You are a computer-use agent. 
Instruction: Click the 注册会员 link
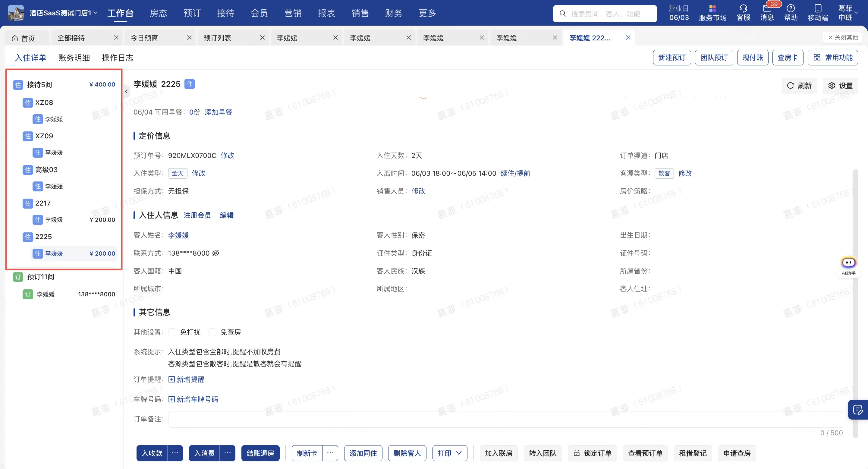tap(197, 215)
